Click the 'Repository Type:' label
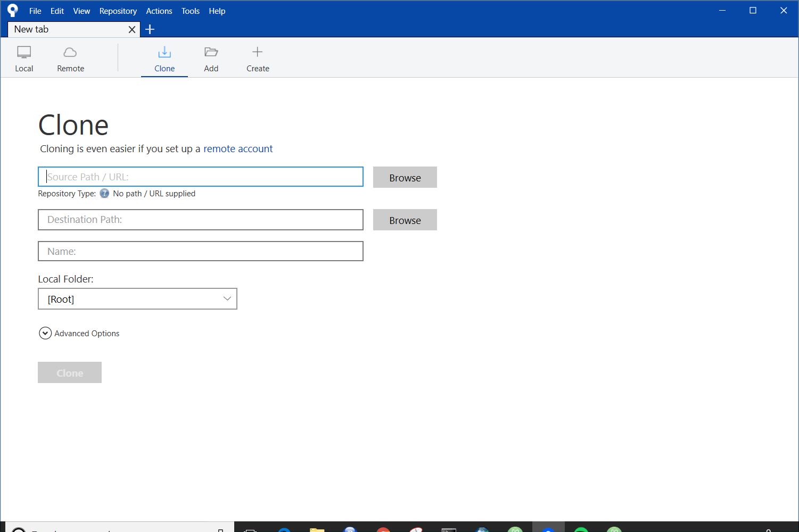Image resolution: width=799 pixels, height=532 pixels. [67, 193]
